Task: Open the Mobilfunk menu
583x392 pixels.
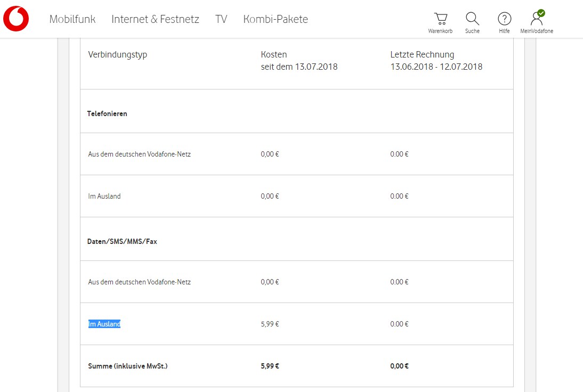Action: [x=72, y=19]
